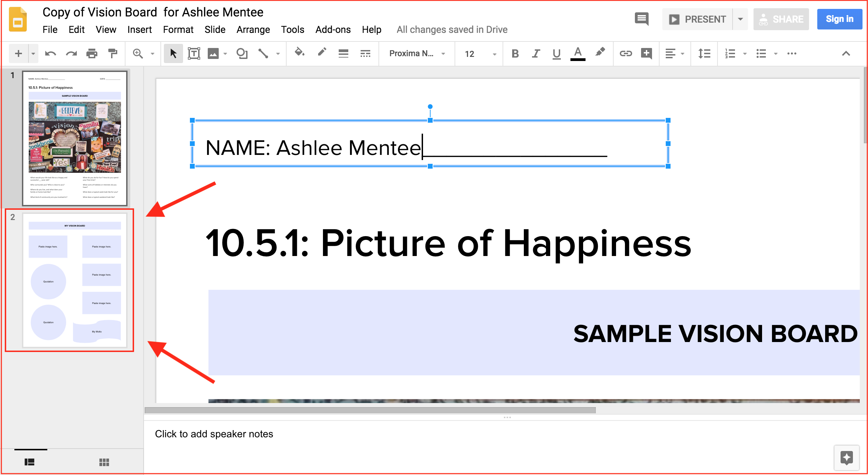
Task: Open the comments history icon
Action: (641, 19)
